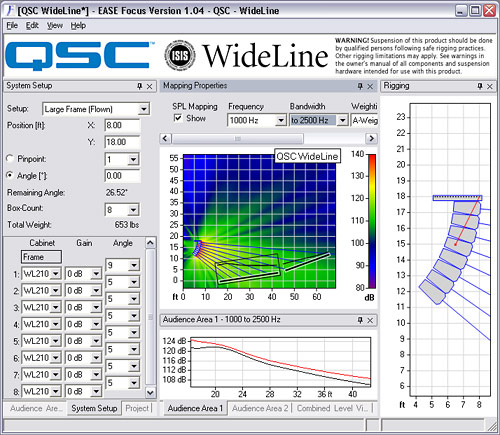The image size is (500, 435).
Task: Switch to the Project tab
Action: point(137,408)
